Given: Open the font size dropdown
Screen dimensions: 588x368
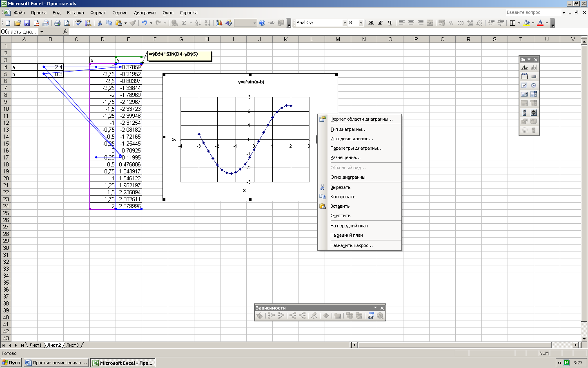Looking at the screenshot, I should click(x=361, y=23).
